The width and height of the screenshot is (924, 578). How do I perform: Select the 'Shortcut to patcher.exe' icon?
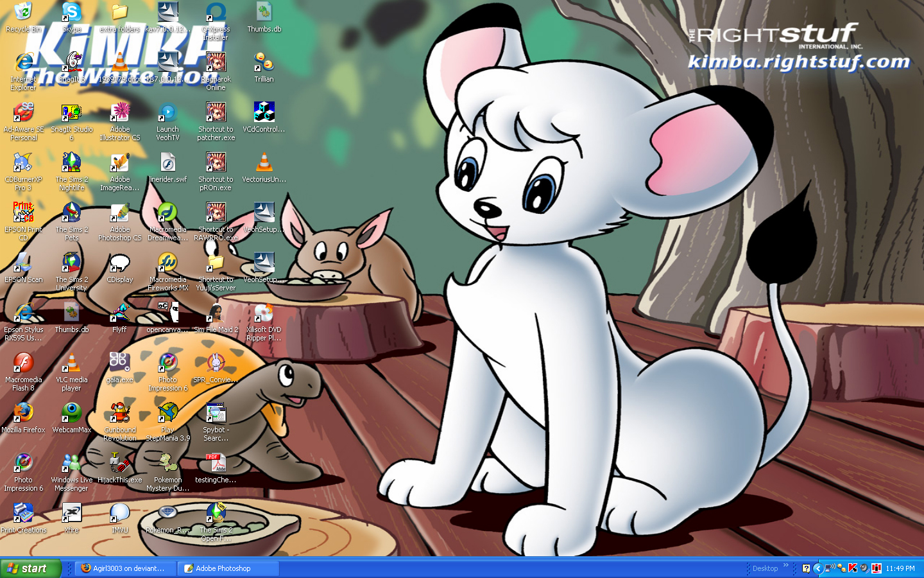click(216, 121)
